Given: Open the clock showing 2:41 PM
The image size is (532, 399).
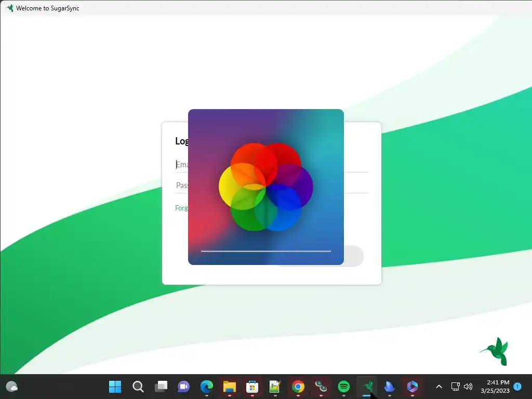Looking at the screenshot, I should [495, 387].
